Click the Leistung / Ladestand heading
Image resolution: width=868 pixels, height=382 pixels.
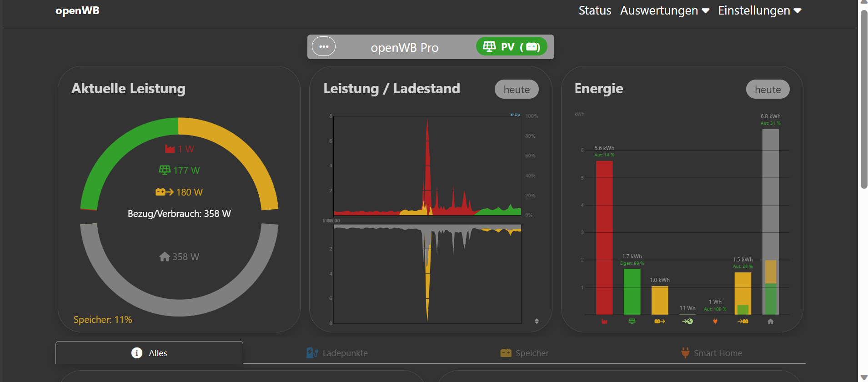tap(391, 88)
